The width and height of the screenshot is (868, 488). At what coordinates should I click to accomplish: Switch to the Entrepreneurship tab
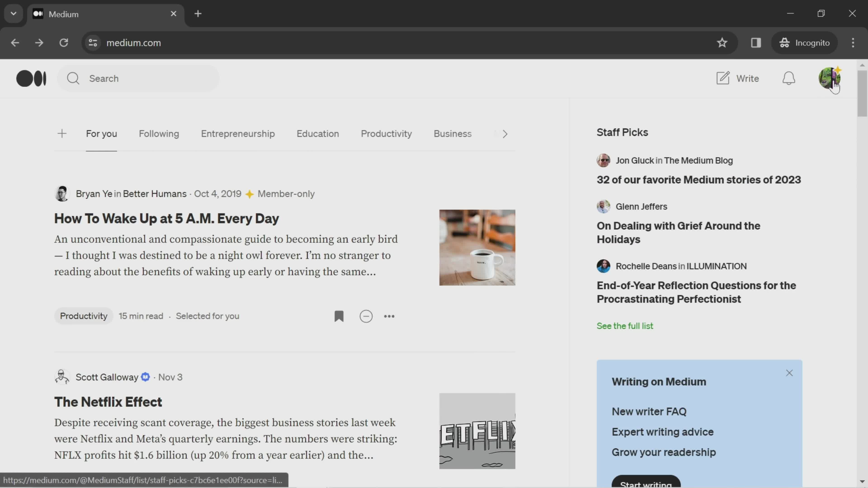pyautogui.click(x=238, y=134)
